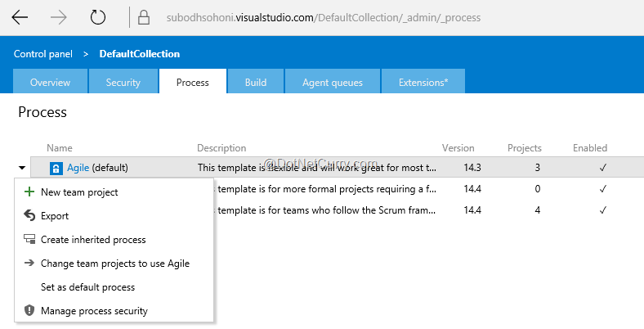Image resolution: width=644 pixels, height=329 pixels.
Task: Click projects count 3 in Agile row
Action: coord(537,168)
